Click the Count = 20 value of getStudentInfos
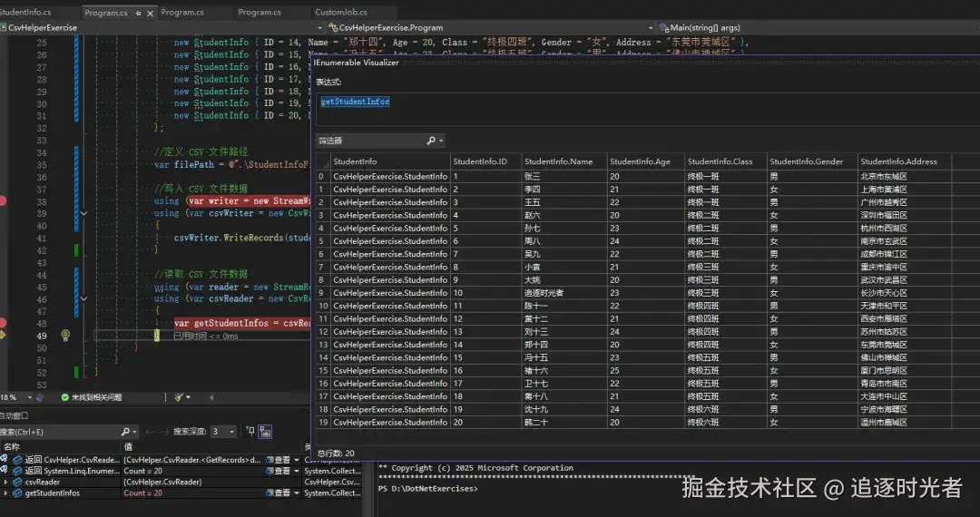The width and height of the screenshot is (980, 517). pos(143,493)
